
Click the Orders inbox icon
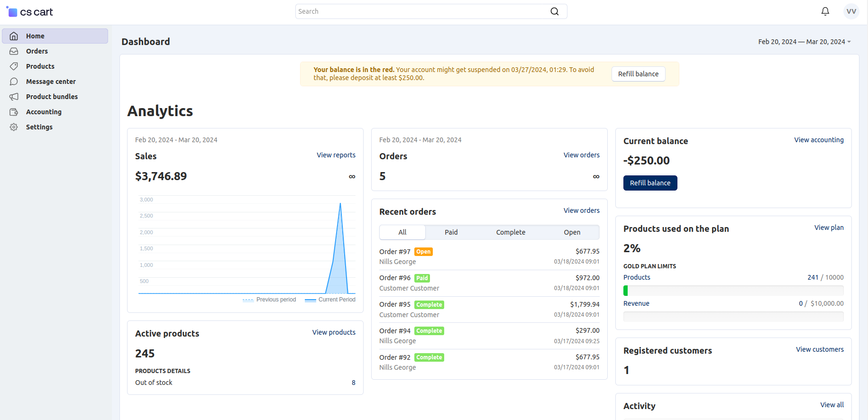point(14,51)
